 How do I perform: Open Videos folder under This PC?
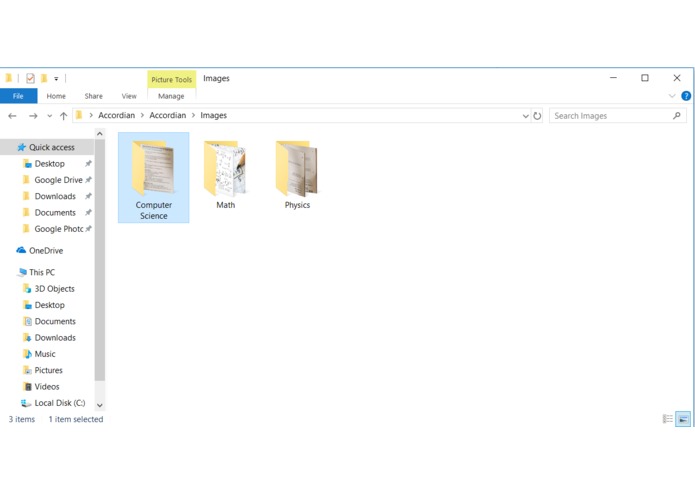(x=47, y=387)
